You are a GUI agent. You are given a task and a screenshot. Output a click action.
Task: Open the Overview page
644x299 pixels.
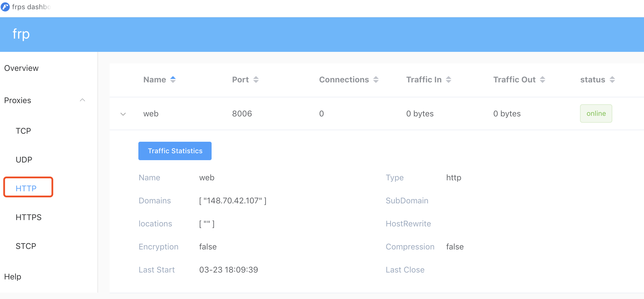pos(21,68)
